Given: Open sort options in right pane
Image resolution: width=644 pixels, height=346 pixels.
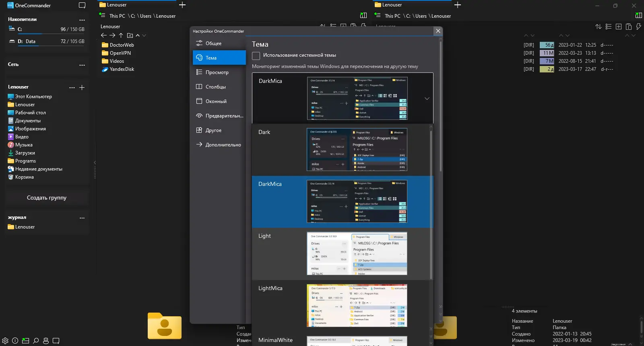Looking at the screenshot, I should [x=599, y=27].
